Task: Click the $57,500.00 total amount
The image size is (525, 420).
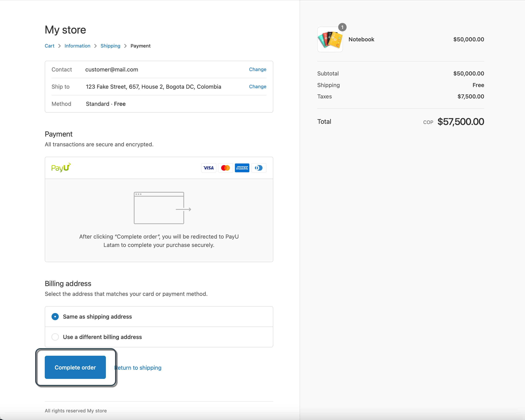Action: click(x=461, y=122)
